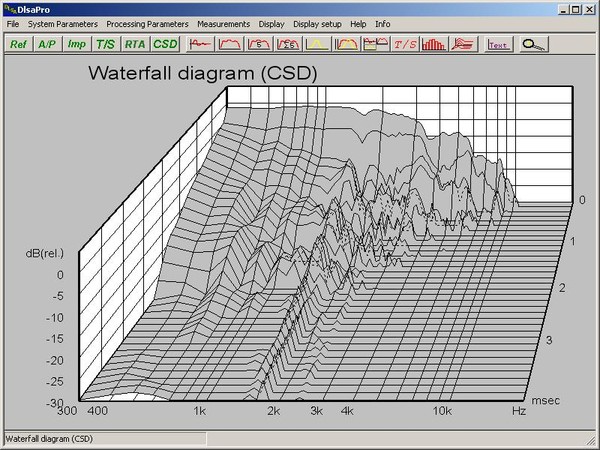
Task: Click the impulse response waveform icon
Action: [200, 44]
